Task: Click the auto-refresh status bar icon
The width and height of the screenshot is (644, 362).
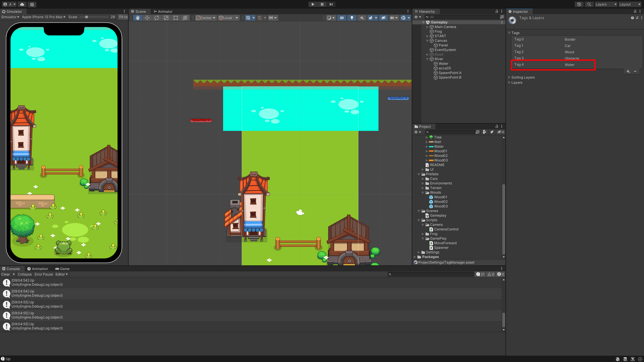Action: click(632, 359)
